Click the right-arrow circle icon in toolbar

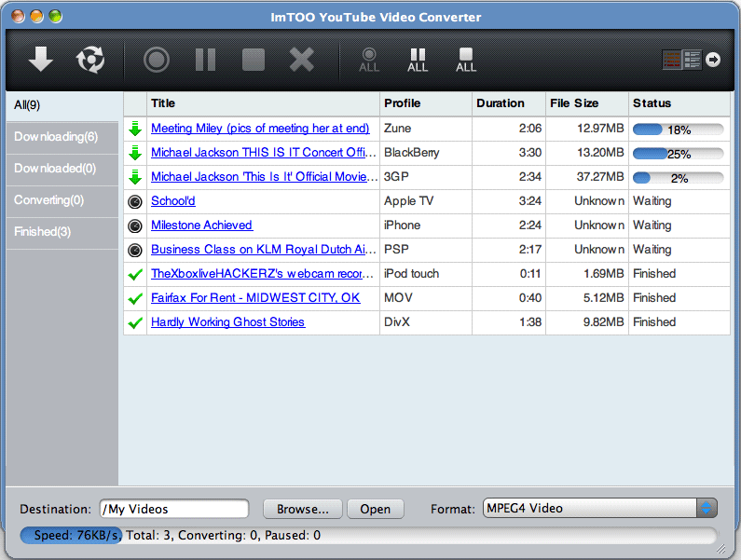click(713, 60)
